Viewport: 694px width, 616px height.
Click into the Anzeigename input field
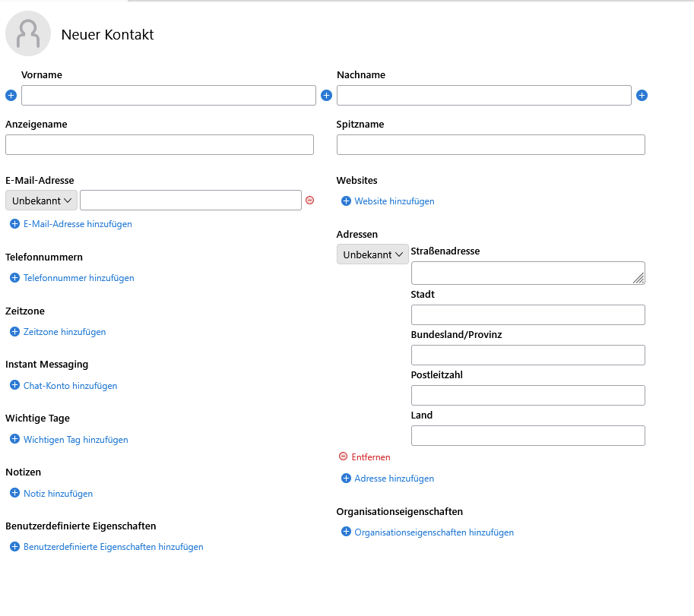tap(160, 144)
